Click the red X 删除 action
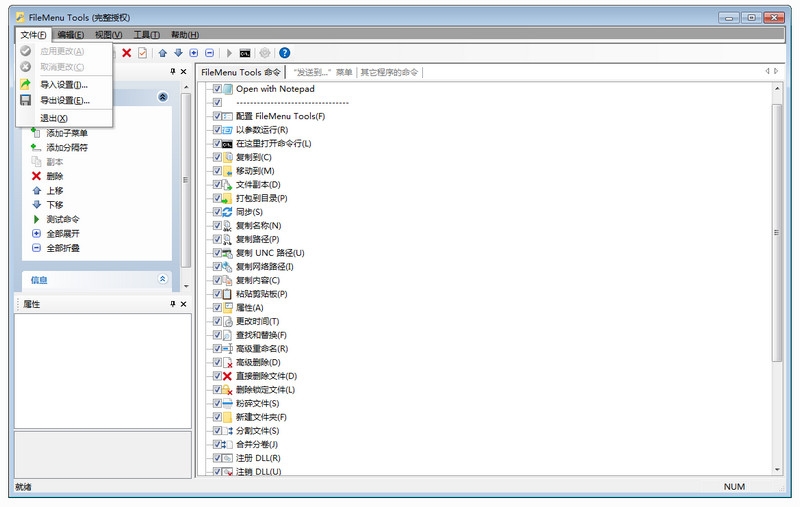Image resolution: width=800 pixels, height=507 pixels. [47, 176]
